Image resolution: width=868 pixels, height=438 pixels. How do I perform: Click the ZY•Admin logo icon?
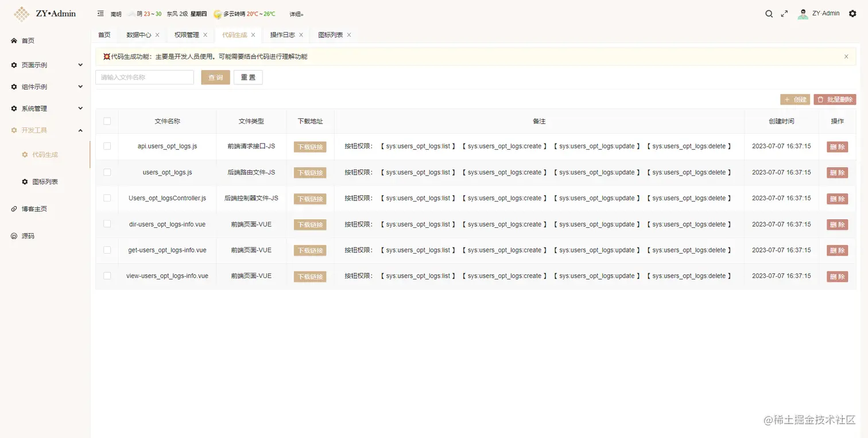[x=21, y=13]
